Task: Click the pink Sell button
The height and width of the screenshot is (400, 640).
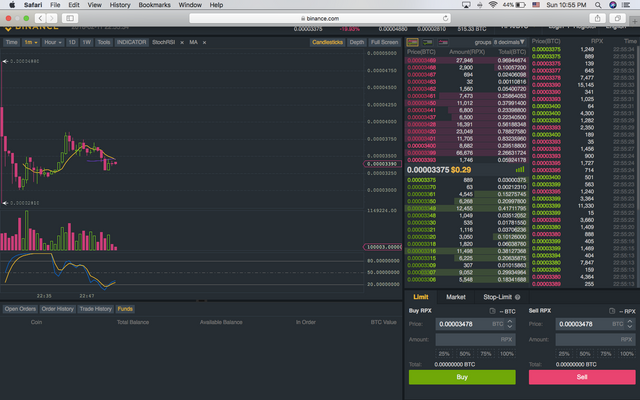Action: pos(582,377)
